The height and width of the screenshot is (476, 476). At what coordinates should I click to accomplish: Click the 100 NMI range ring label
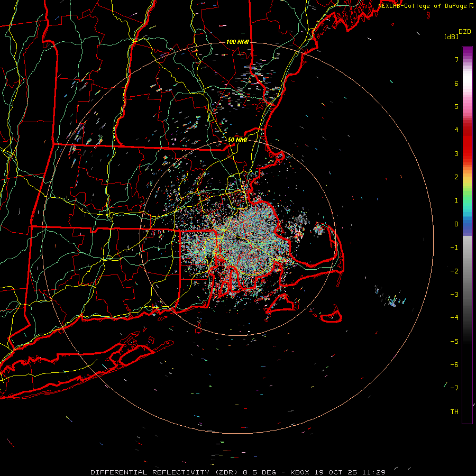click(237, 42)
